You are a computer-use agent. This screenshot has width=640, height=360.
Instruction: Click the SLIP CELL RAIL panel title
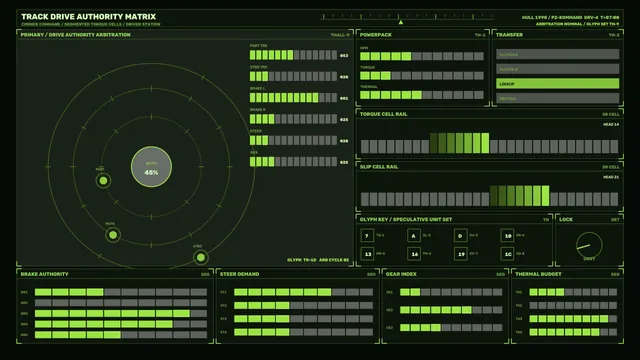tap(379, 167)
